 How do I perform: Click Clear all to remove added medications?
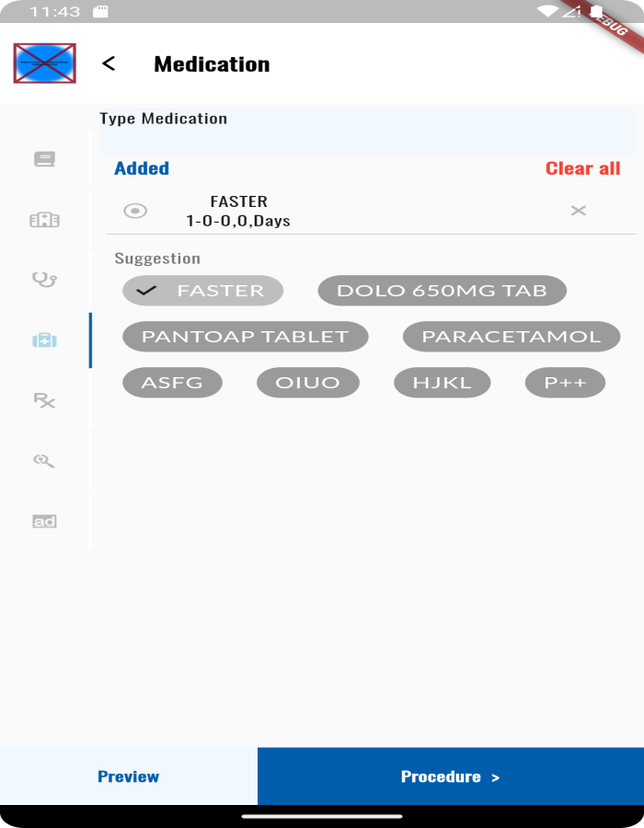(x=582, y=168)
